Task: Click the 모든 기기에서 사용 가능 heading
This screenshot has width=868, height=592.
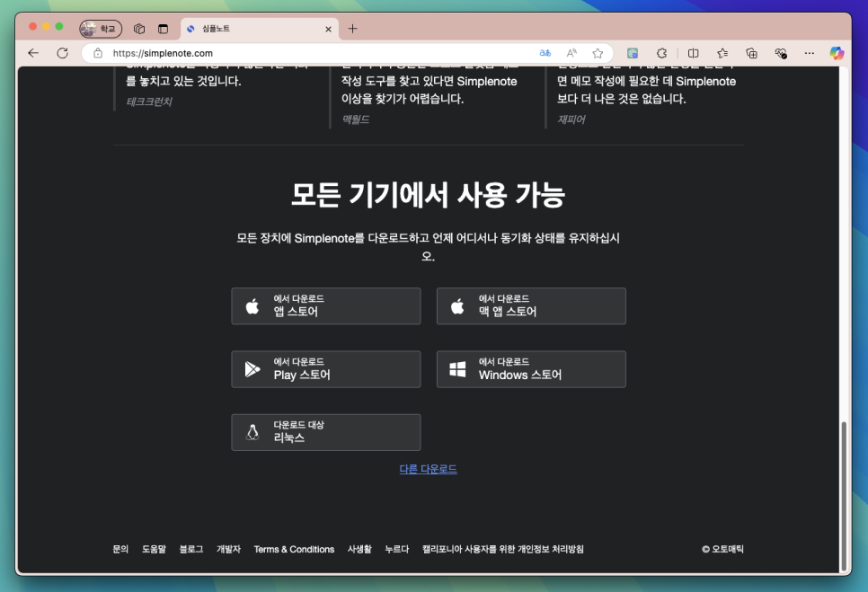Action: pyautogui.click(x=429, y=195)
